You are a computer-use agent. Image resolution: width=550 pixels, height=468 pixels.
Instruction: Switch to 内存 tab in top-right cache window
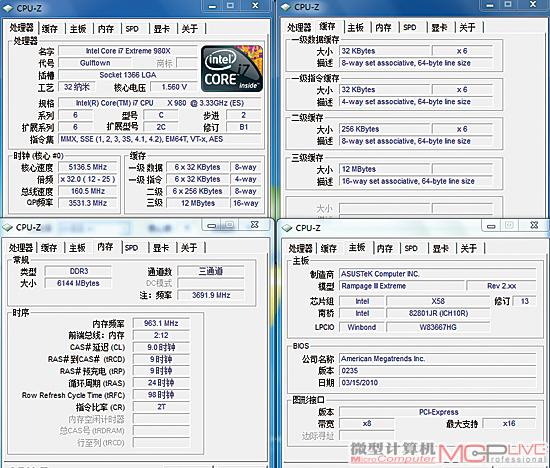point(383,27)
